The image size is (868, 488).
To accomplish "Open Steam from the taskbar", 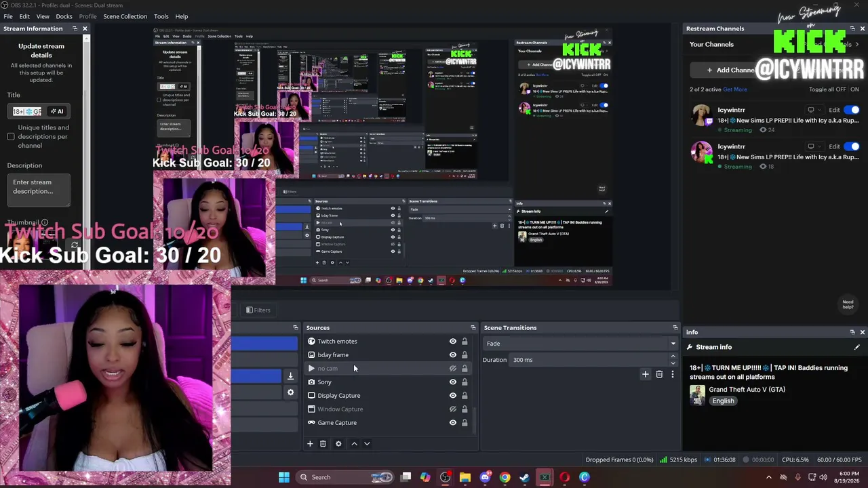I will click(x=524, y=477).
